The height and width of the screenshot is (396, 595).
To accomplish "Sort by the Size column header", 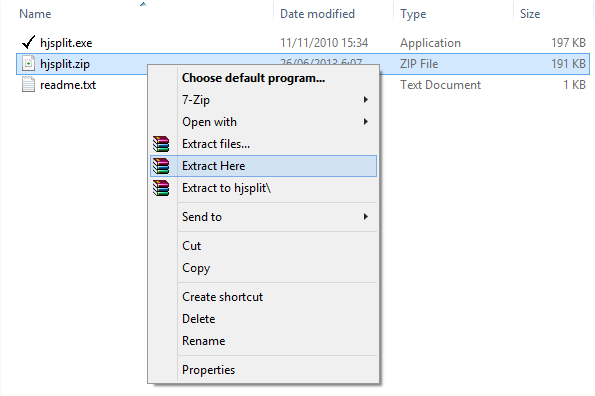I will pyautogui.click(x=552, y=14).
